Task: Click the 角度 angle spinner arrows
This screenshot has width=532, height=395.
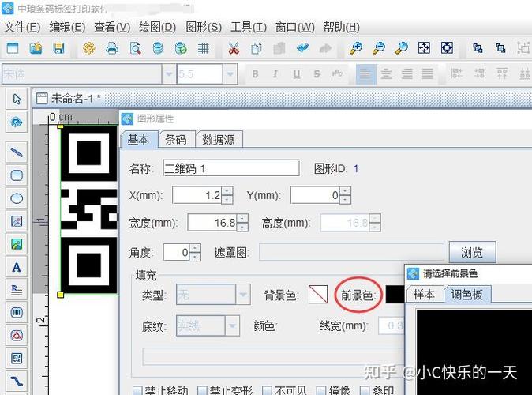Action: 195,252
